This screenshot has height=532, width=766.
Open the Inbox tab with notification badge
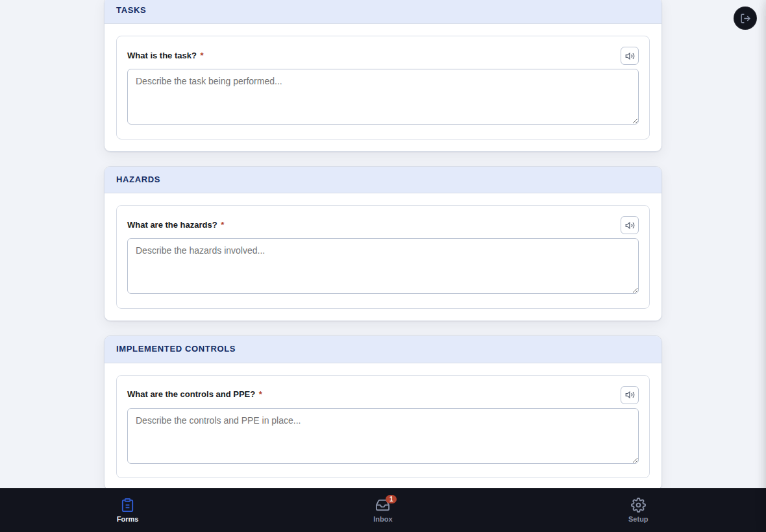(383, 510)
